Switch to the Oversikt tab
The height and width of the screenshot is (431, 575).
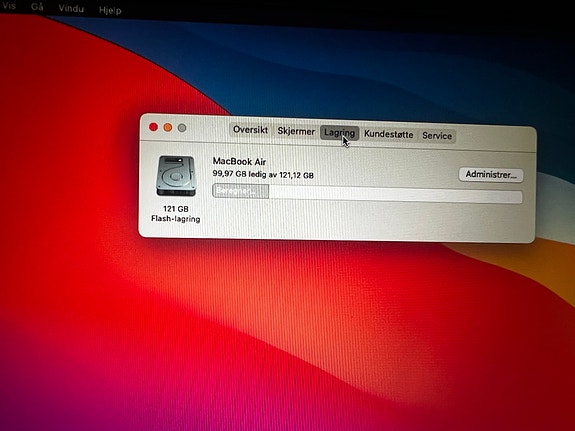pos(250,130)
